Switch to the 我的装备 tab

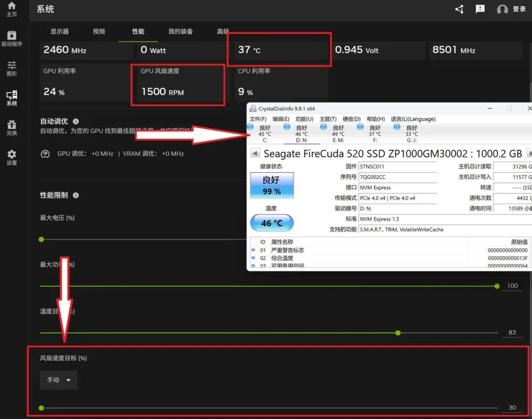[x=180, y=32]
